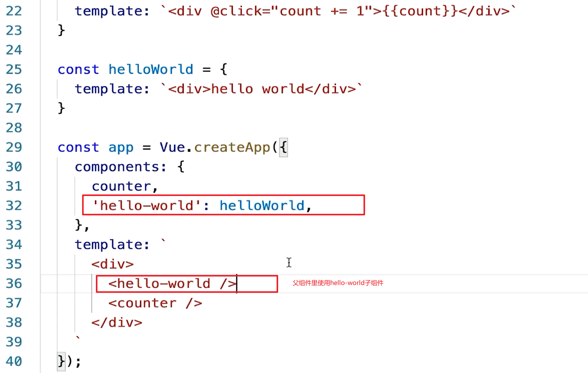Click the opening div tag on line 35
Image resolution: width=588 pixels, height=373 pixels.
click(112, 264)
